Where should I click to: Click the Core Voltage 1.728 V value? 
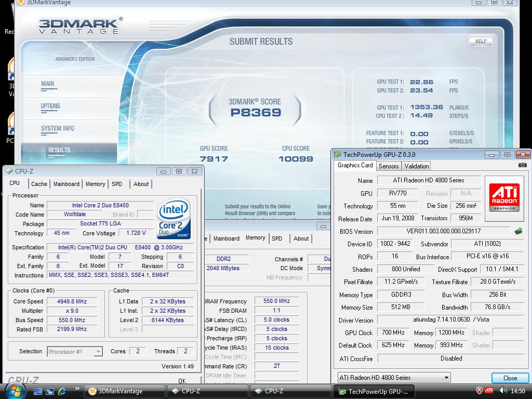click(x=136, y=233)
